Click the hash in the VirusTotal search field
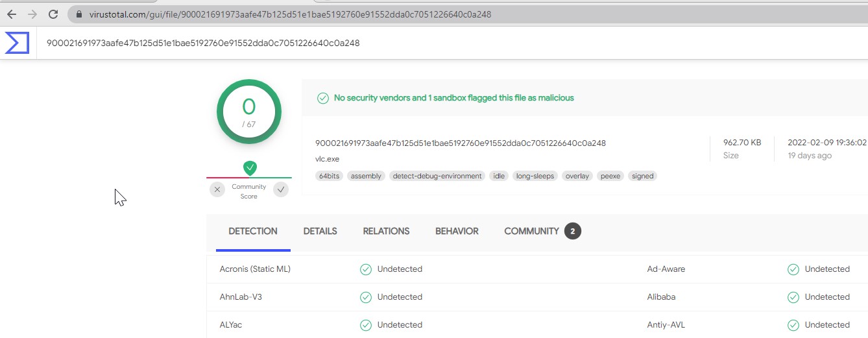 (x=203, y=43)
